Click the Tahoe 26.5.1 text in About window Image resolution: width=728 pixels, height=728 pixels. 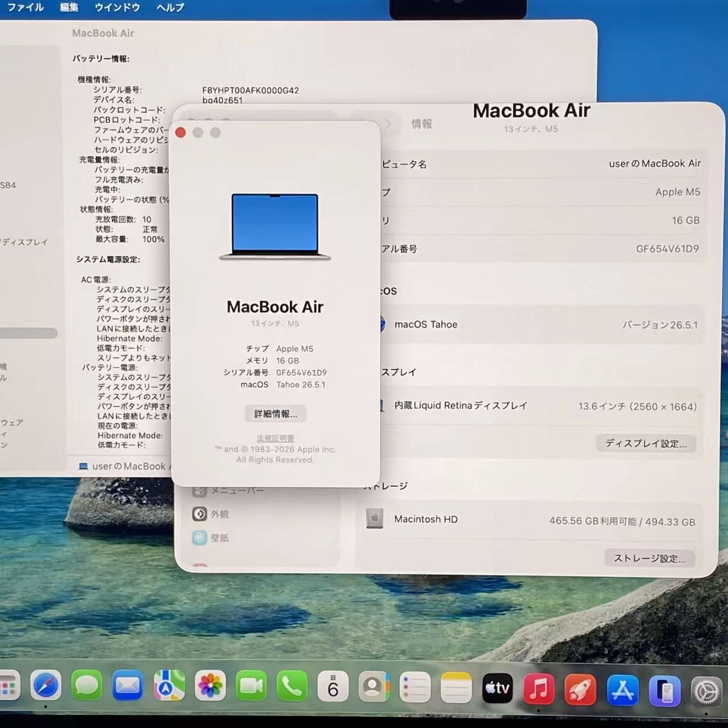[301, 385]
